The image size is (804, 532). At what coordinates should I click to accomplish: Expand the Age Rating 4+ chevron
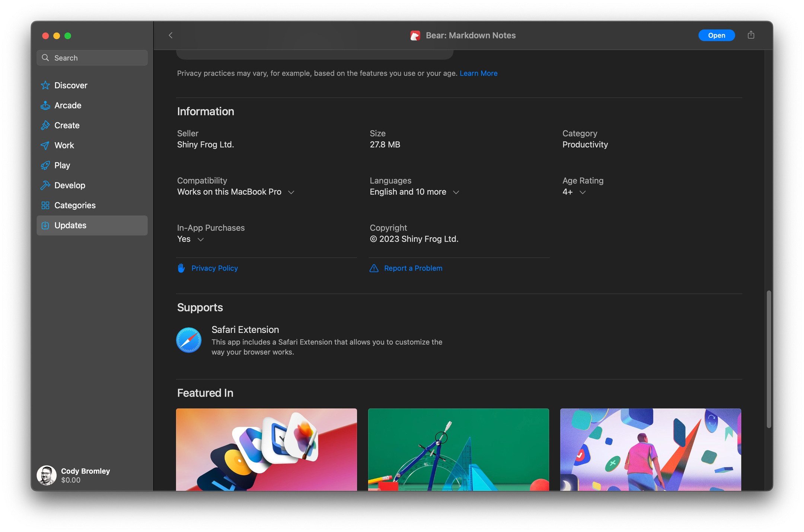583,192
